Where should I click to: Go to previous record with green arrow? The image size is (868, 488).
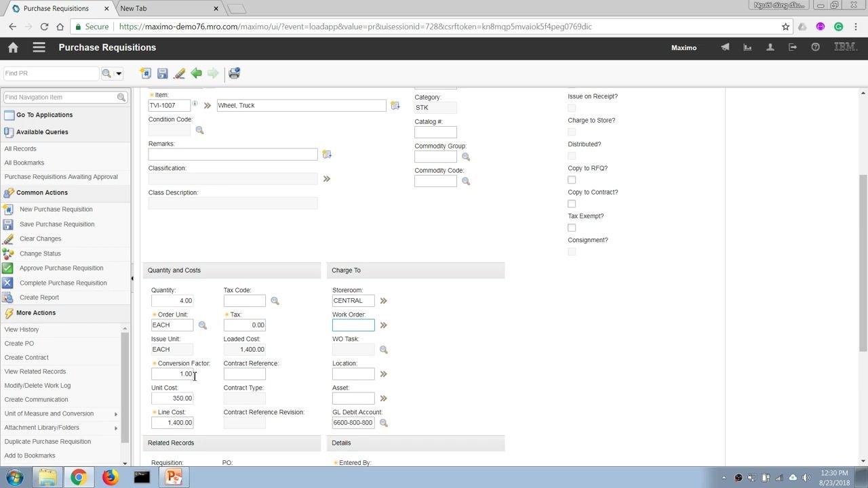pyautogui.click(x=196, y=73)
